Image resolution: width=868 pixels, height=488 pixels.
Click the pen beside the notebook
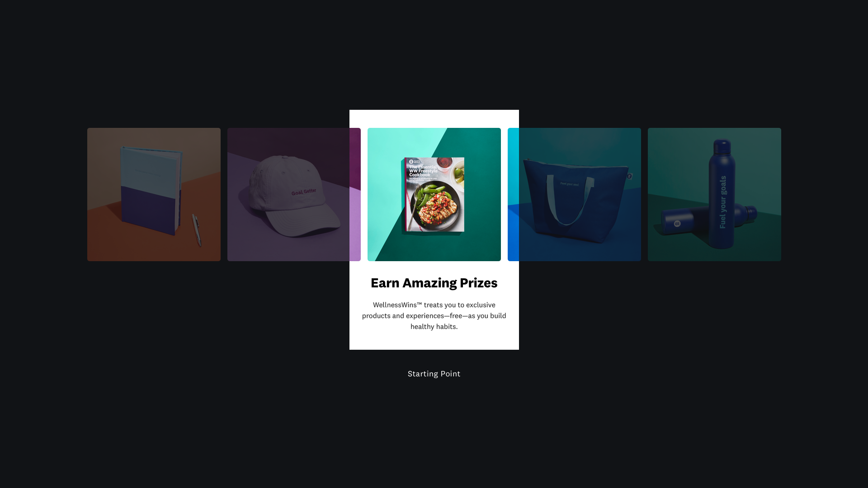(x=197, y=230)
